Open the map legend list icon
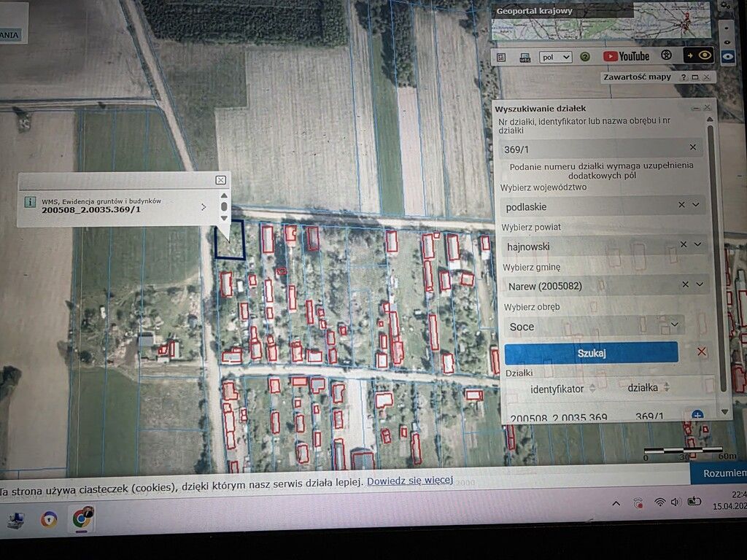The image size is (747, 560). tap(501, 58)
